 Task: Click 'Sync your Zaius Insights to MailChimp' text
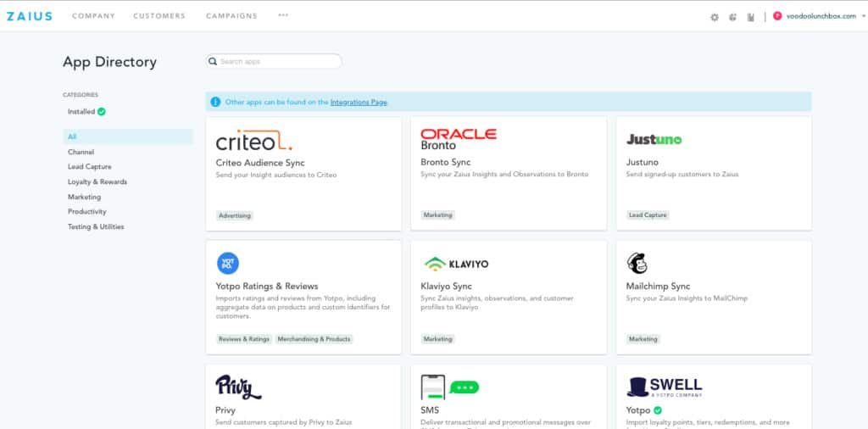pos(687,298)
